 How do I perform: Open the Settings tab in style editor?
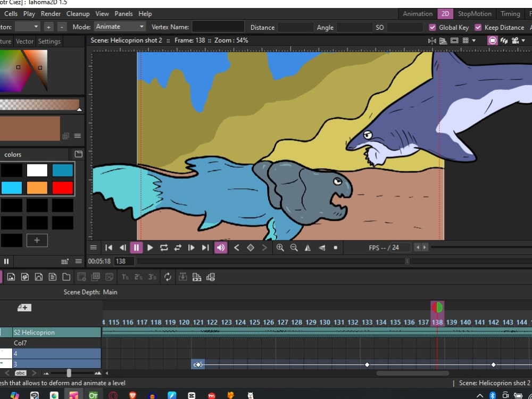coord(49,41)
